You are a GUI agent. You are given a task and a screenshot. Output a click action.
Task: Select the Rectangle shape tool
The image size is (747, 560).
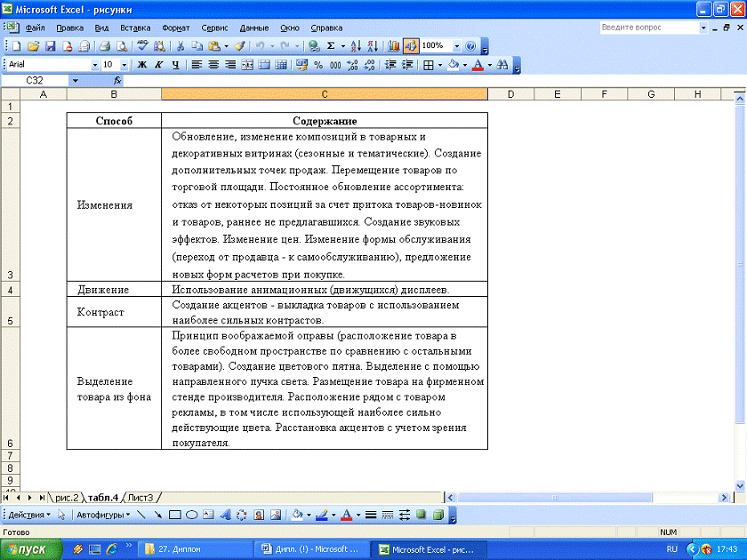coord(175,515)
